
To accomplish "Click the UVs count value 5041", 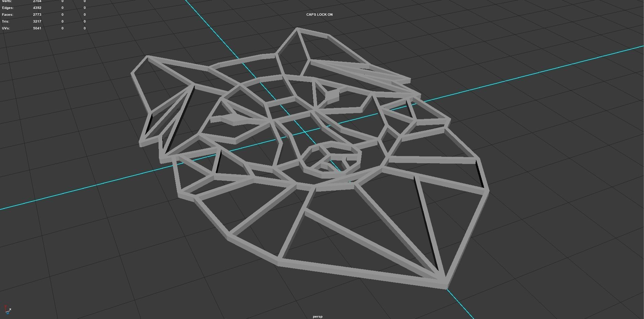I will 37,28.
